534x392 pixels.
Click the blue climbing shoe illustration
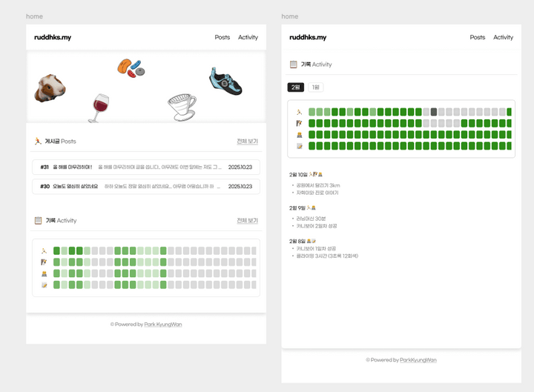click(225, 82)
